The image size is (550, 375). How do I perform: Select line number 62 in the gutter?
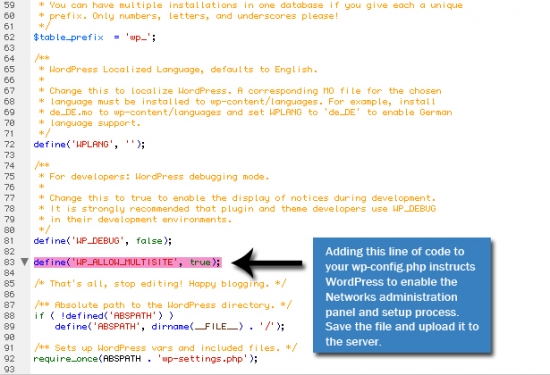point(9,37)
